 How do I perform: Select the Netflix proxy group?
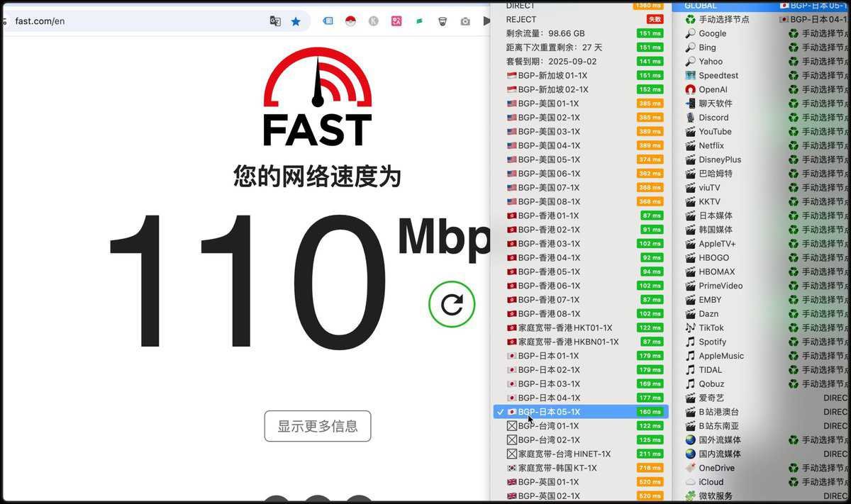click(711, 145)
